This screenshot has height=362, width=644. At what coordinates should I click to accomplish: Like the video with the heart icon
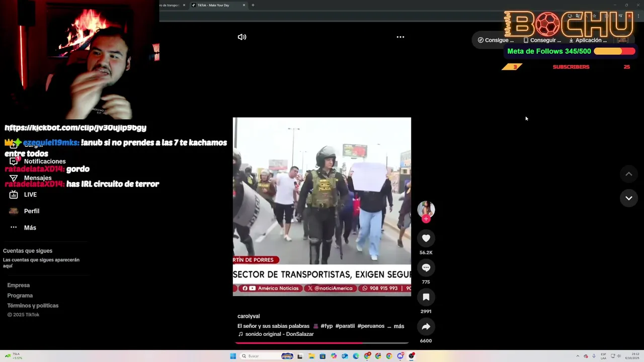pyautogui.click(x=426, y=238)
